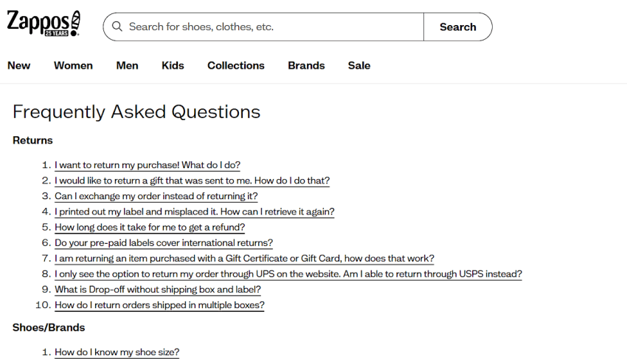Image resolution: width=627 pixels, height=364 pixels.
Task: Click the Search button
Action: click(458, 27)
